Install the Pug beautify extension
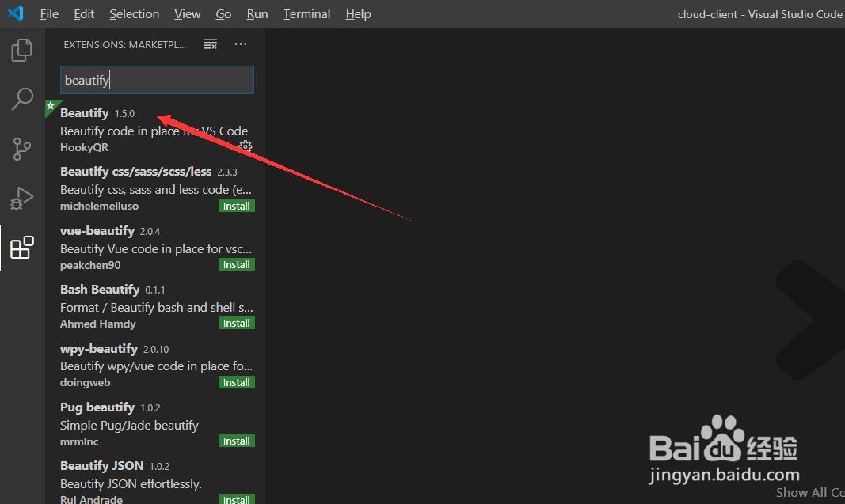The image size is (845, 504). point(237,441)
